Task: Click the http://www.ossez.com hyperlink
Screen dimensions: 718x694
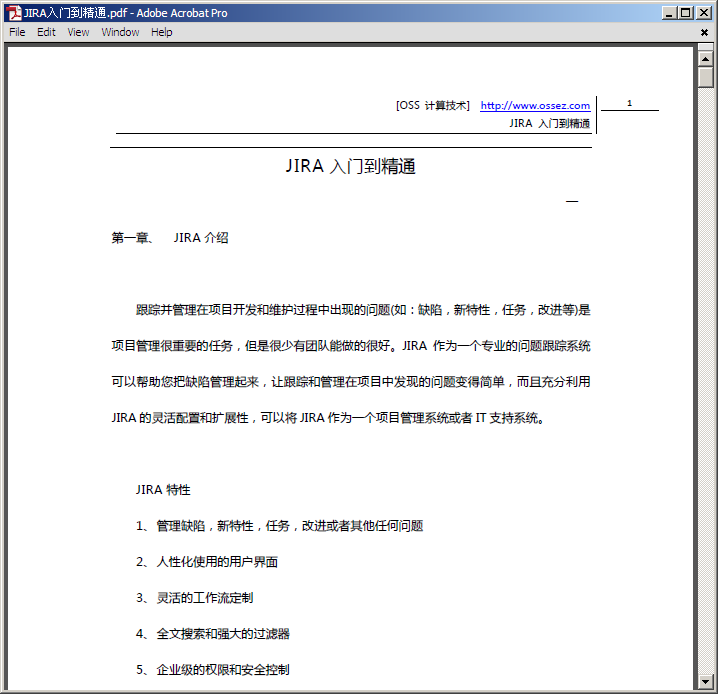Action: point(535,106)
